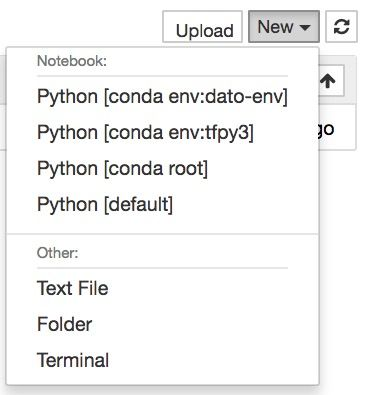The width and height of the screenshot is (373, 395).
Task: Click the divider between Notebook and Other sections
Action: (162, 234)
